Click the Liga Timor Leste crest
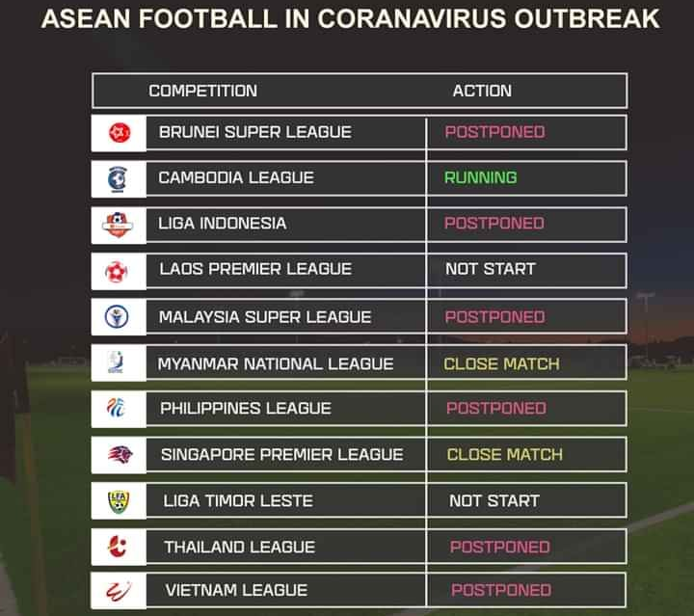 pos(119,500)
